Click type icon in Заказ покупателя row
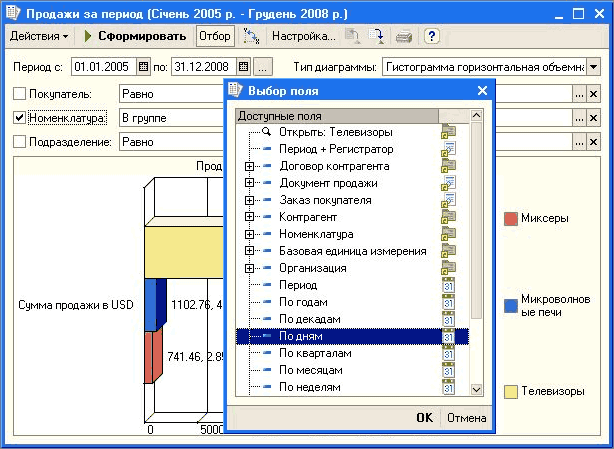 (x=449, y=200)
